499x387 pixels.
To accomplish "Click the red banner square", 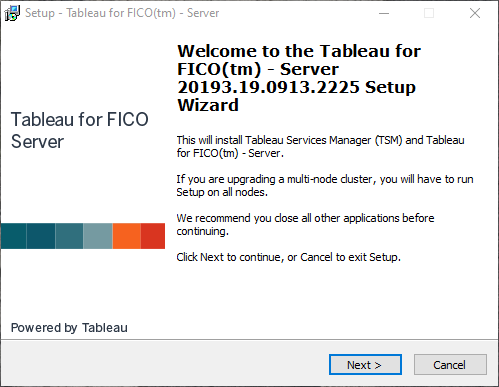I will [x=153, y=236].
